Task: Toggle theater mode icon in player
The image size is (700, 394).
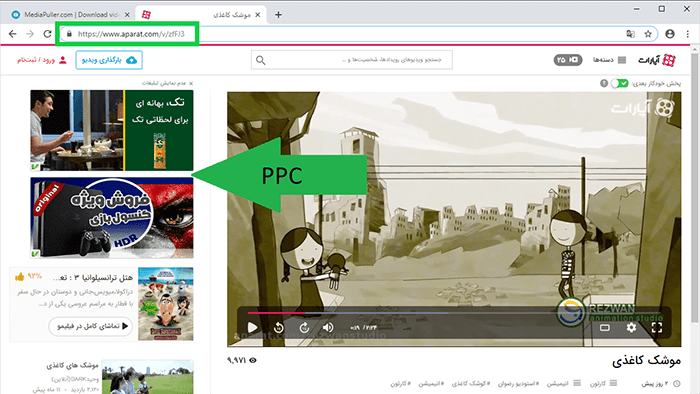Action: pyautogui.click(x=604, y=328)
